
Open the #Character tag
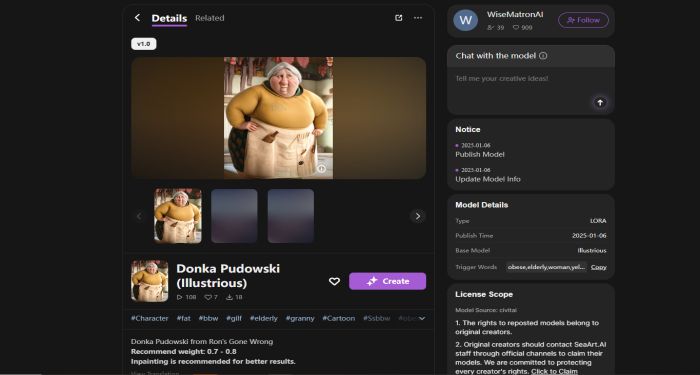pyautogui.click(x=150, y=318)
